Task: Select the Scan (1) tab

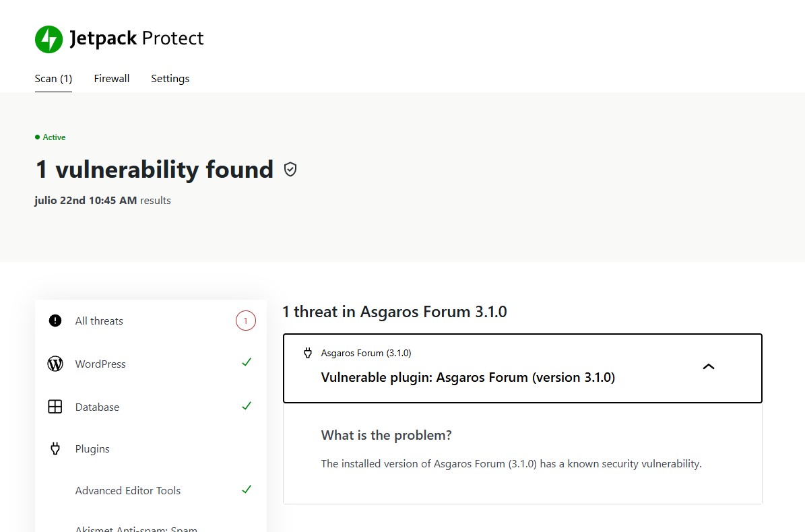Action: tap(53, 79)
